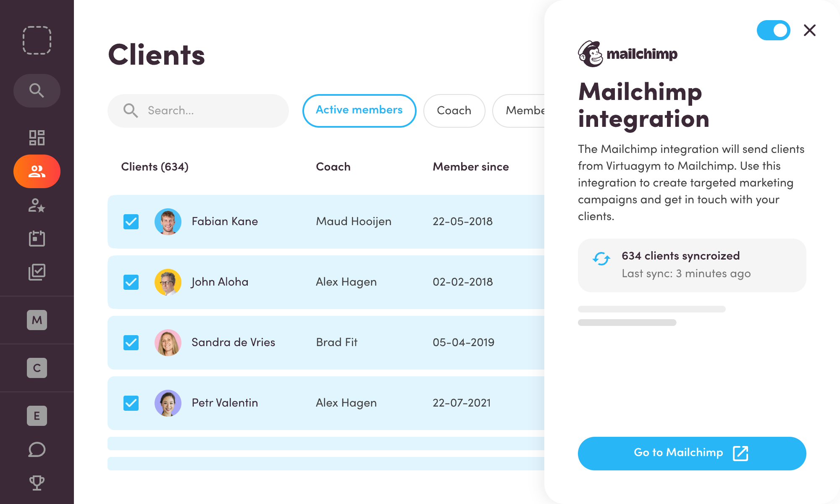This screenshot has width=840, height=504.
Task: Open the calendar schedule icon in the sidebar
Action: point(37,238)
